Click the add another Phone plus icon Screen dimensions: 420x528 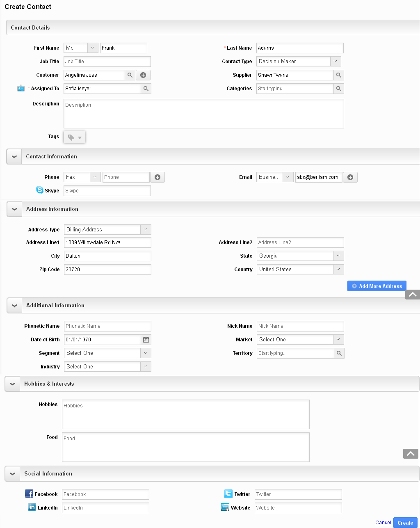tap(157, 177)
